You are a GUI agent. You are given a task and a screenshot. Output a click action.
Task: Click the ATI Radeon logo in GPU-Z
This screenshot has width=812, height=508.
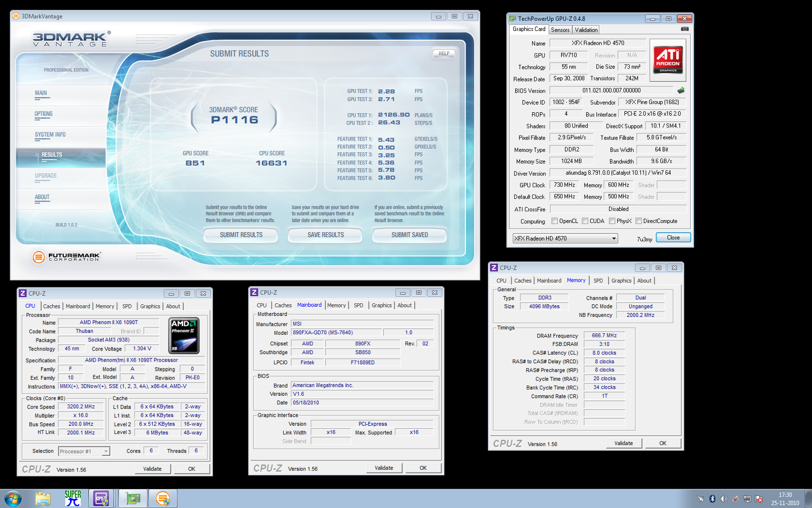coord(668,60)
